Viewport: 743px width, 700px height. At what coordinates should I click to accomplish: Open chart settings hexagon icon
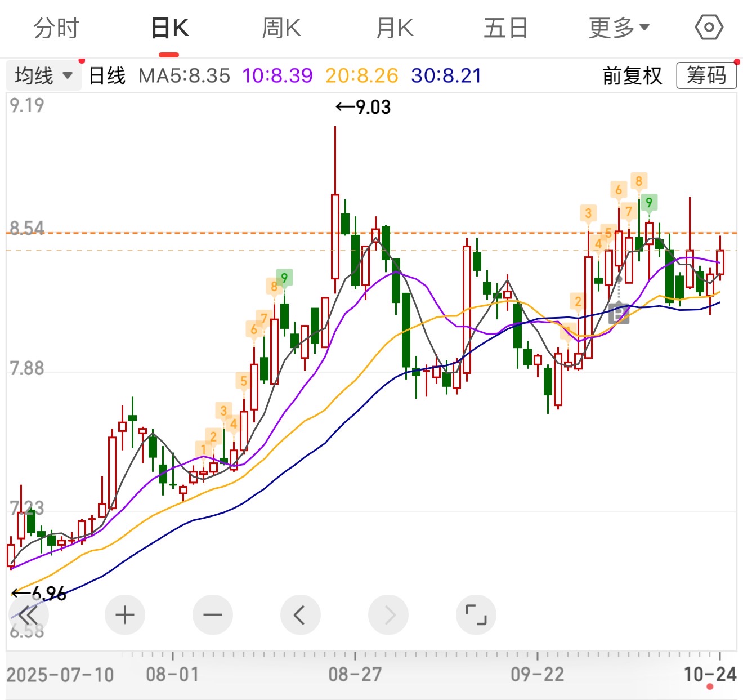click(x=709, y=27)
